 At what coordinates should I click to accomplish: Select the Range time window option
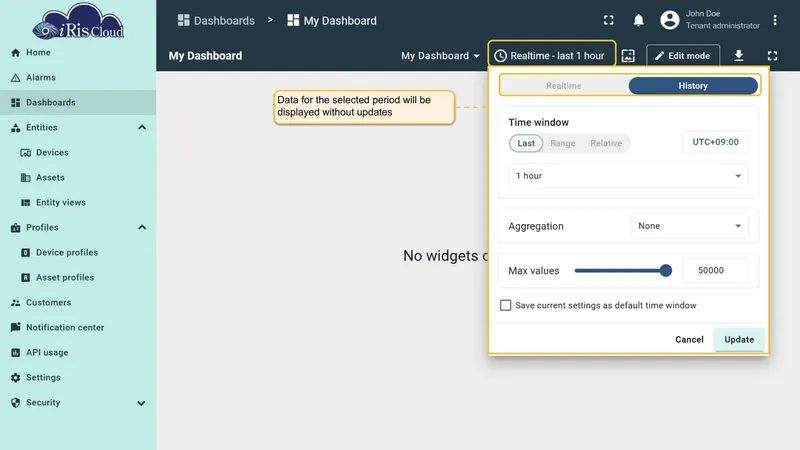click(x=563, y=143)
